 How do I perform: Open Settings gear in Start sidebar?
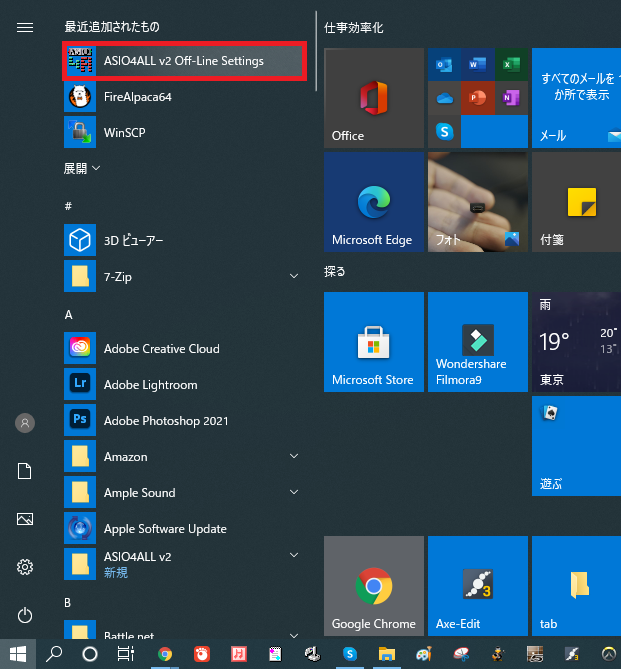coord(25,567)
